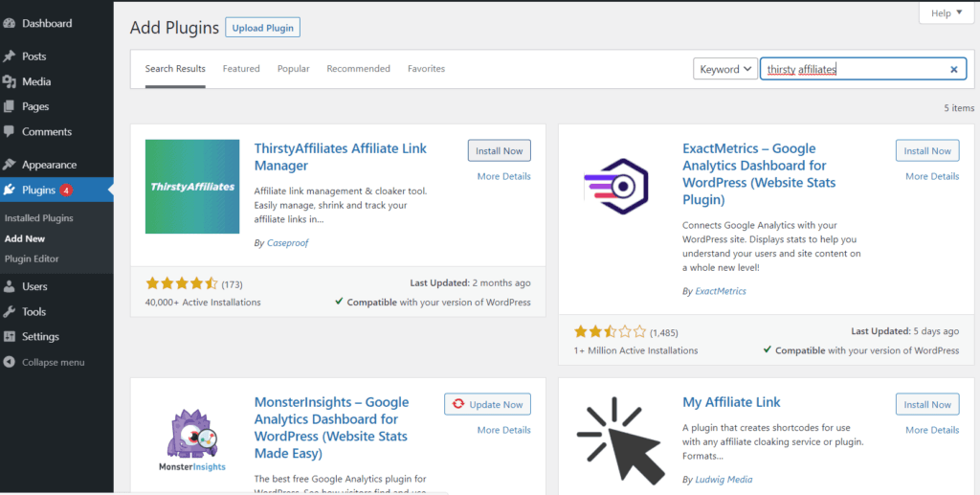Click the ExactMetrics plugin logo

tap(615, 187)
